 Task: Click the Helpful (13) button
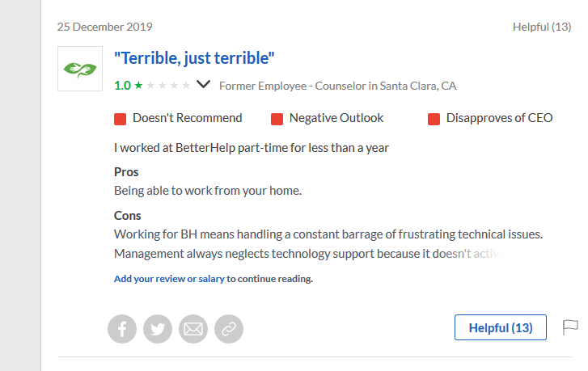pyautogui.click(x=501, y=327)
